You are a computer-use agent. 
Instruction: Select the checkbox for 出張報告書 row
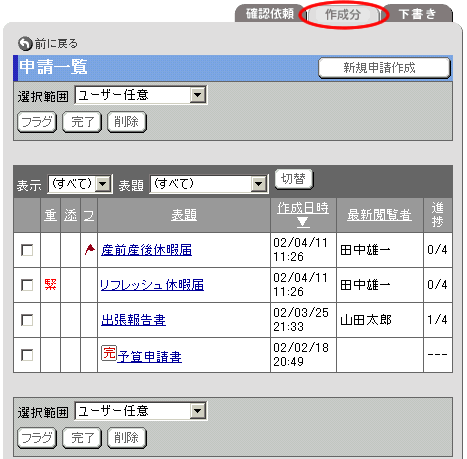coord(27,320)
